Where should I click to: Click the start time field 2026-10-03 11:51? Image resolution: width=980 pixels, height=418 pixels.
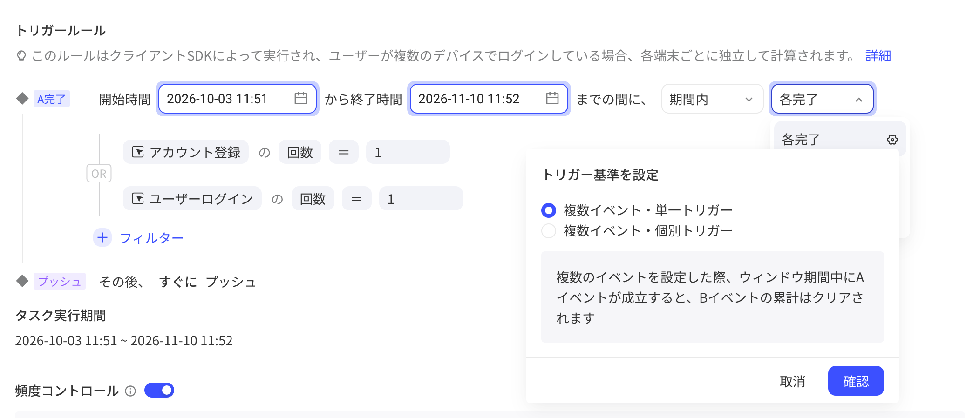238,99
